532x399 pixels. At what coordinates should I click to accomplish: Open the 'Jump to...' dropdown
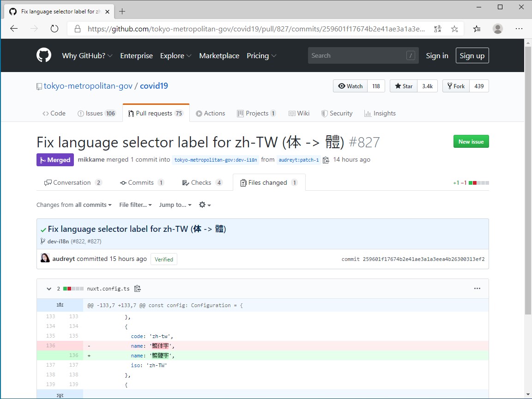174,205
